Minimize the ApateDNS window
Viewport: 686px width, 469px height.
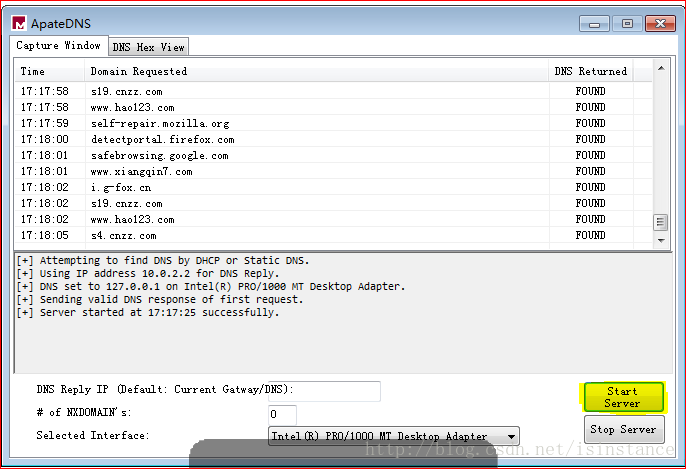point(594,24)
